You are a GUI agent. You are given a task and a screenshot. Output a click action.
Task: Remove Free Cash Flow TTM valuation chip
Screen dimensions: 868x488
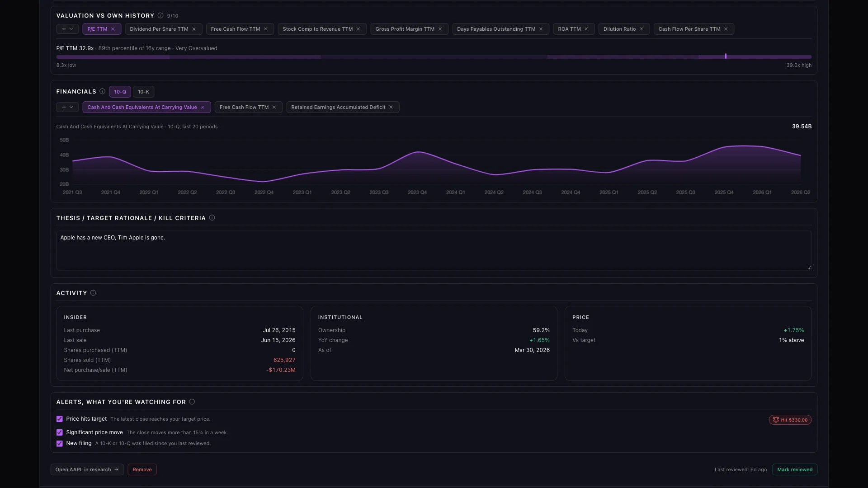(266, 29)
